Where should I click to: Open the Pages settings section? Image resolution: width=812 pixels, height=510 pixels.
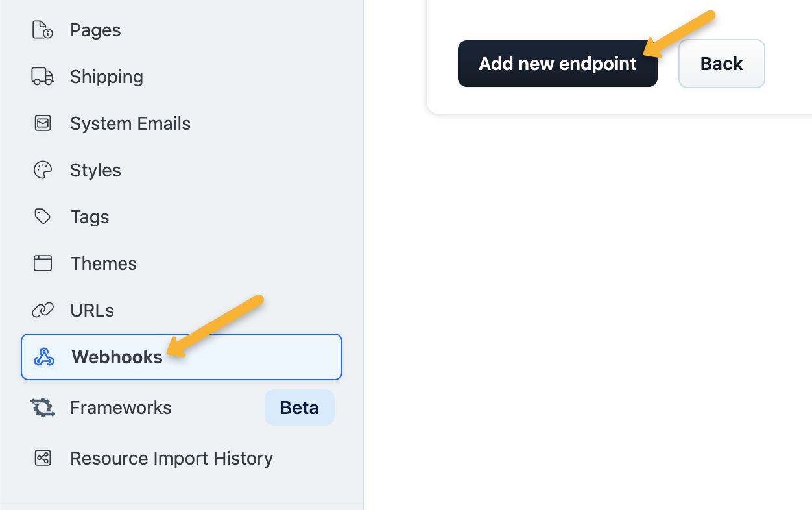click(x=95, y=30)
